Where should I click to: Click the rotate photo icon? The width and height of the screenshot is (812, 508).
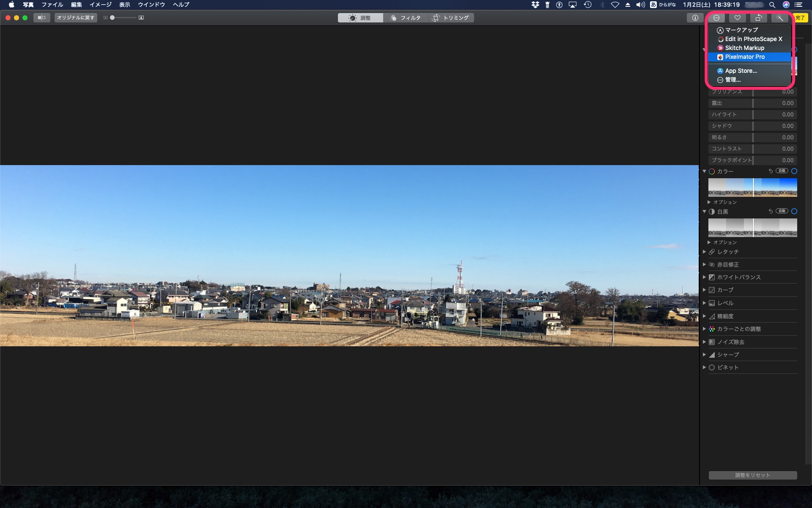click(x=758, y=18)
